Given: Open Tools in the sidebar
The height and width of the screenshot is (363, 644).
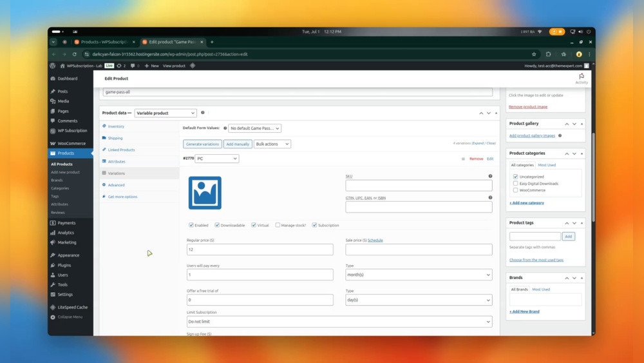Looking at the screenshot, I should (x=62, y=284).
